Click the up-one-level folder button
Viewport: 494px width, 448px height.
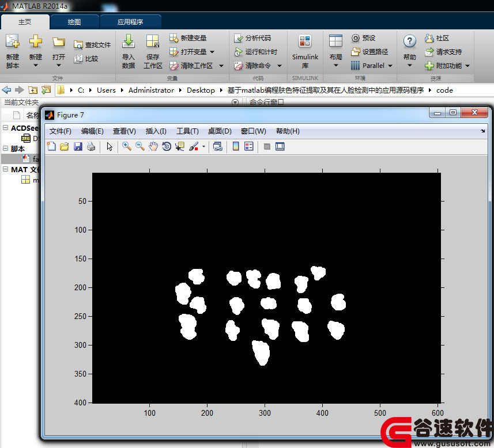(33, 90)
